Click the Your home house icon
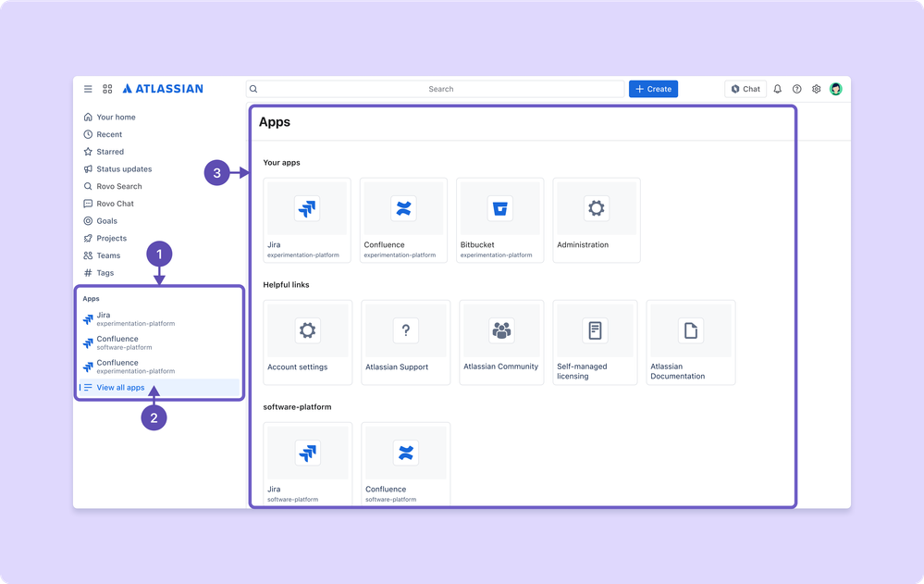 (88, 117)
